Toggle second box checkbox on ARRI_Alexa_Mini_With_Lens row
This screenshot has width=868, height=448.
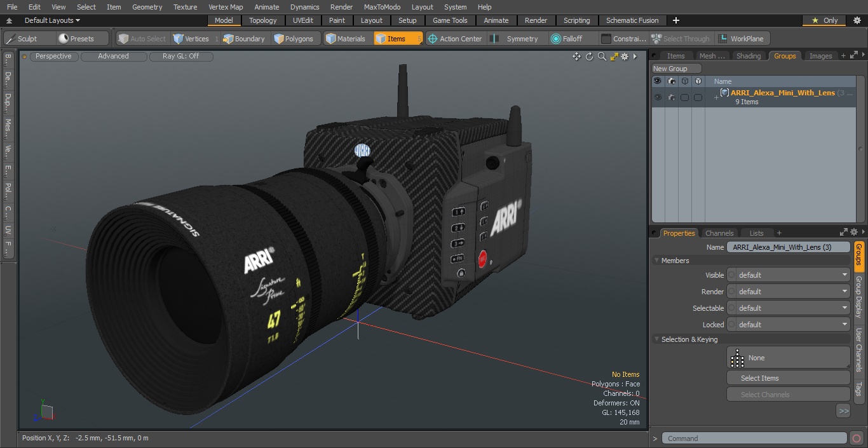tap(698, 97)
